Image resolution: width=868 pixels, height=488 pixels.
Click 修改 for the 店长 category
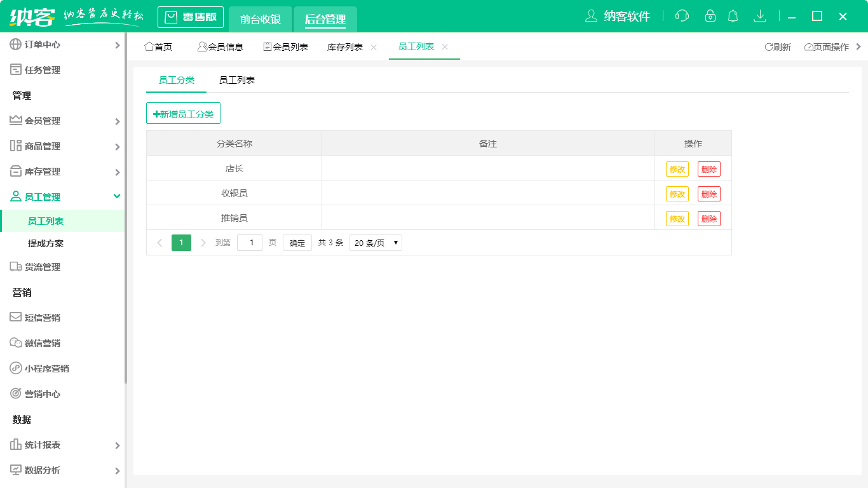[677, 168]
